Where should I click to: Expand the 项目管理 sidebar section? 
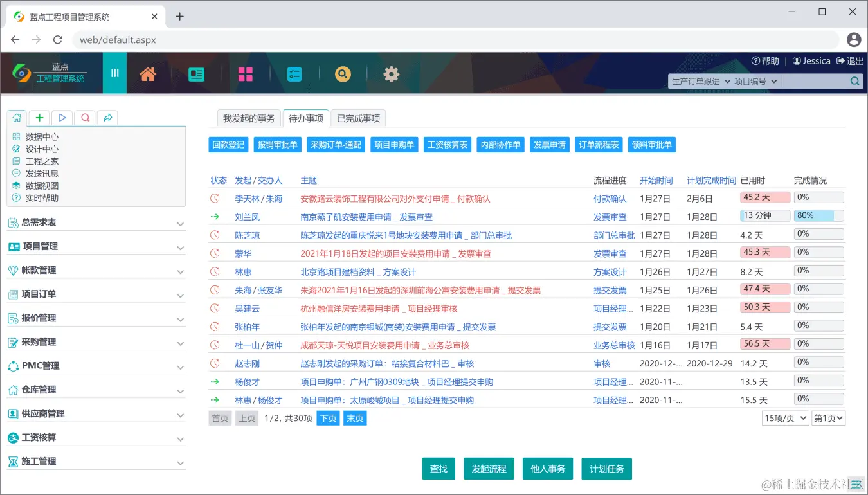coord(96,246)
